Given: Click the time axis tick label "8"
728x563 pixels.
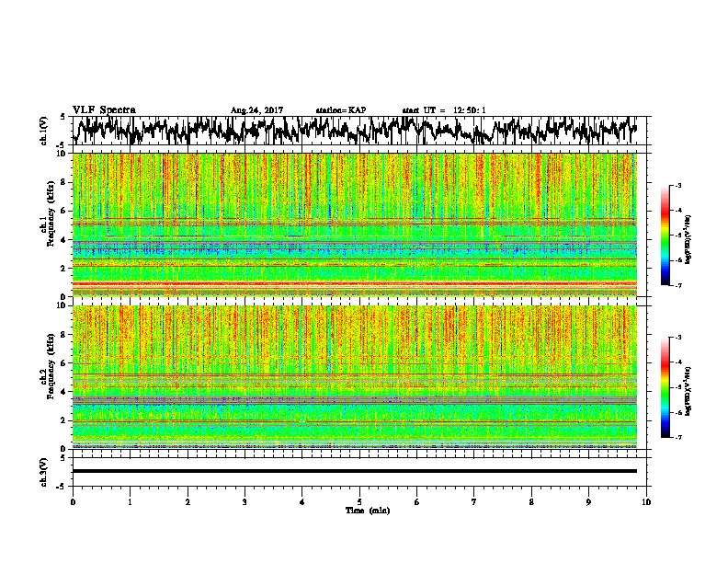Looking at the screenshot, I should click(531, 501).
